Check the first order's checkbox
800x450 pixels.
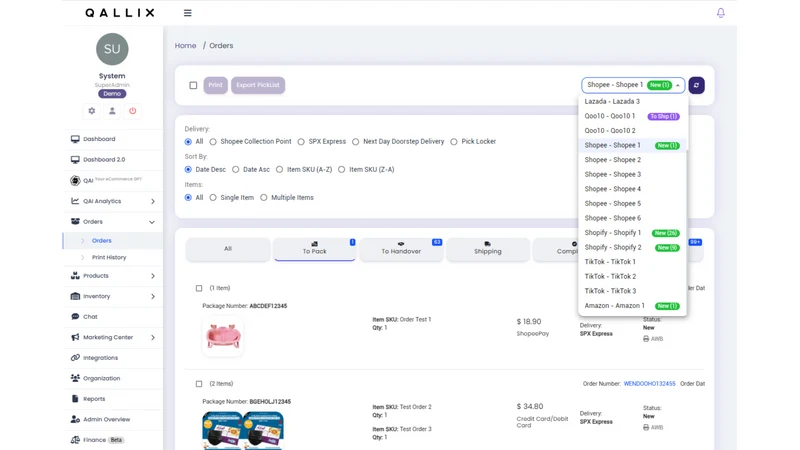pos(199,288)
